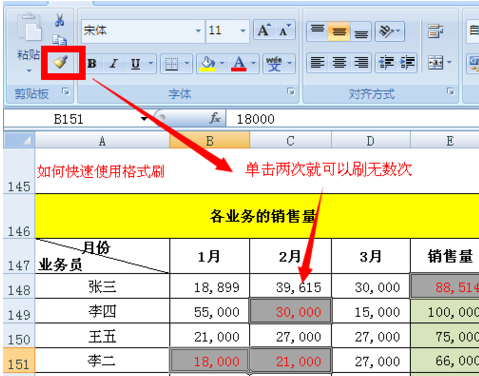Click gray cell containing 21,000 in 李二 row
This screenshot has width=479, height=376.
coord(290,360)
